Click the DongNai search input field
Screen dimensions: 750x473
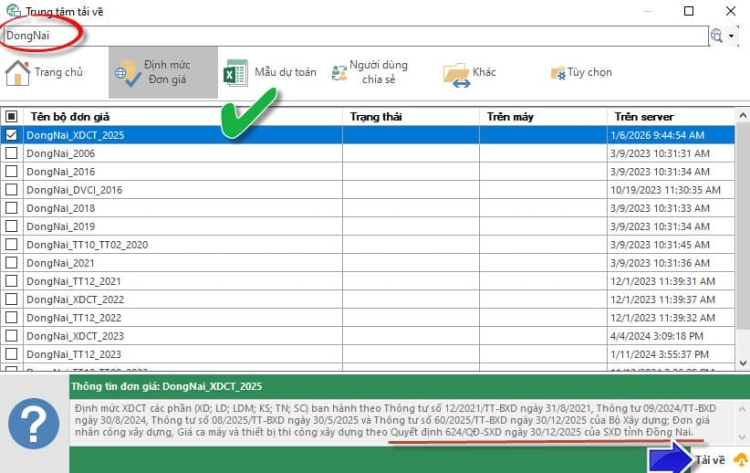[350, 35]
